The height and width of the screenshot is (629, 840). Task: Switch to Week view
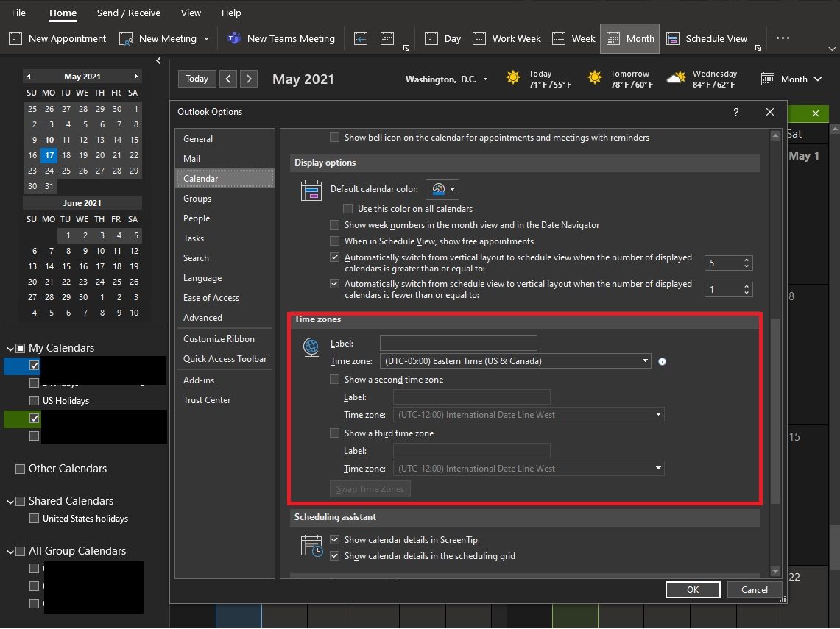573,38
